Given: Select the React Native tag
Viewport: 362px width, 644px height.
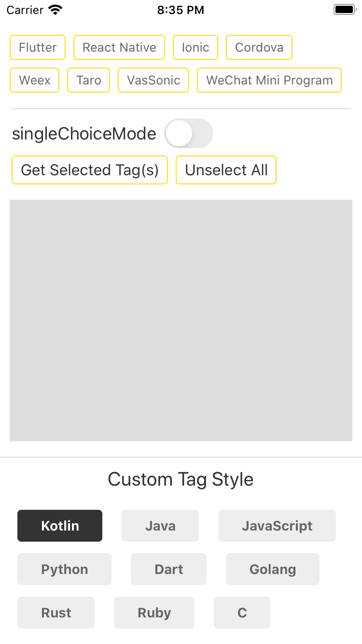Looking at the screenshot, I should pyautogui.click(x=119, y=47).
